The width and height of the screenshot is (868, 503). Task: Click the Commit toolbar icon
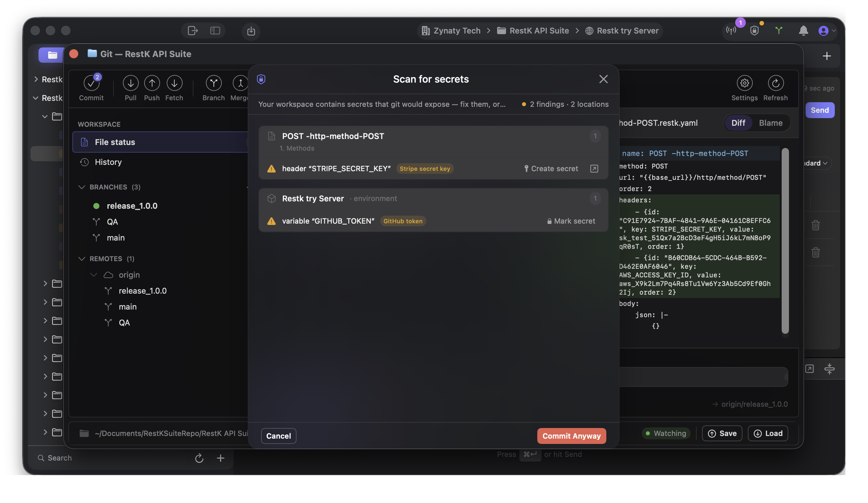coord(91,83)
